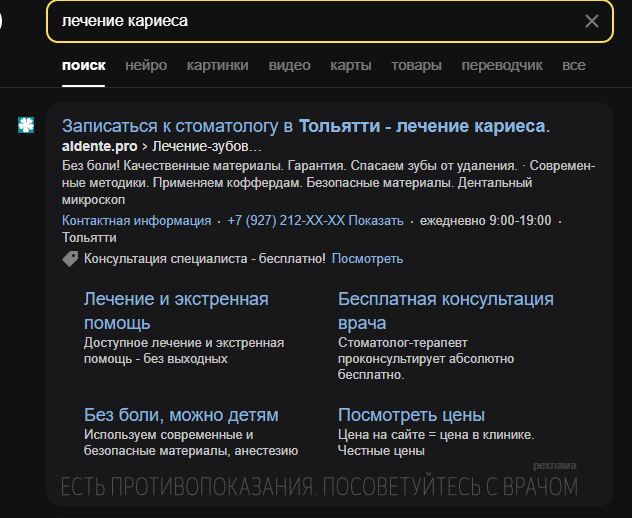Click the ad description starting 'Без боли! Качественные материалы'
This screenshot has height=518, width=632.
point(328,183)
